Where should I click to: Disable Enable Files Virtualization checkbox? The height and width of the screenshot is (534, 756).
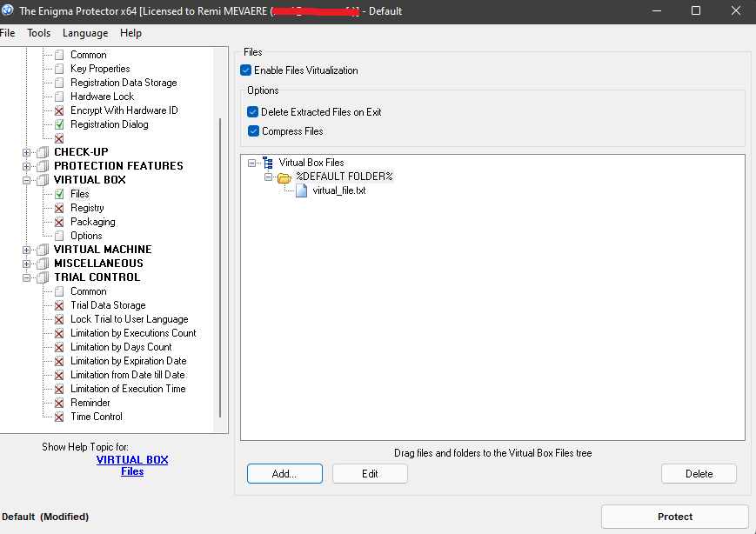pos(246,70)
